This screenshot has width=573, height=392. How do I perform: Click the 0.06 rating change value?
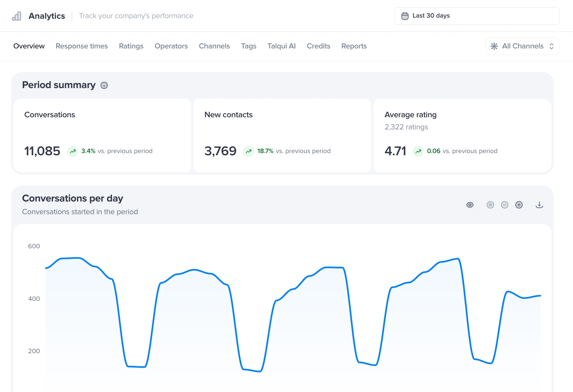point(434,151)
